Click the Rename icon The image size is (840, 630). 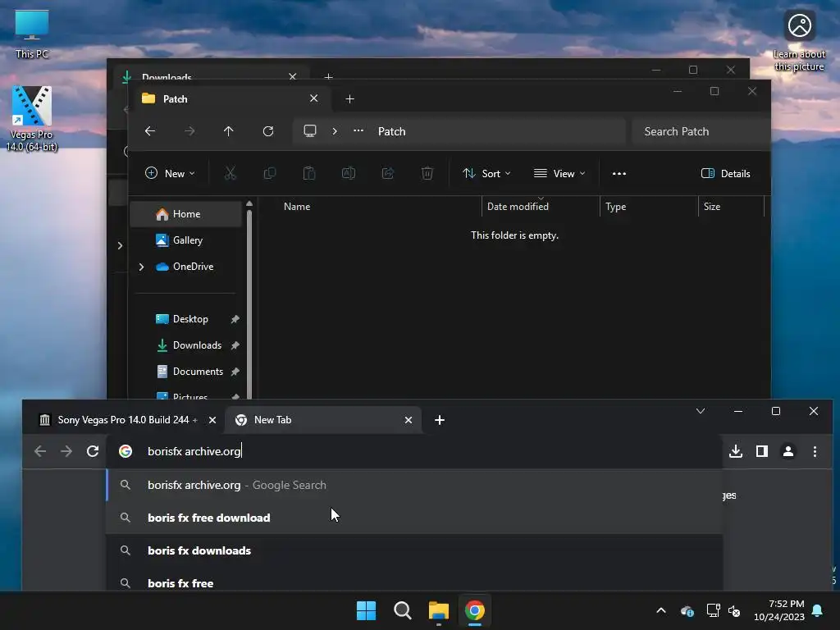click(x=349, y=174)
